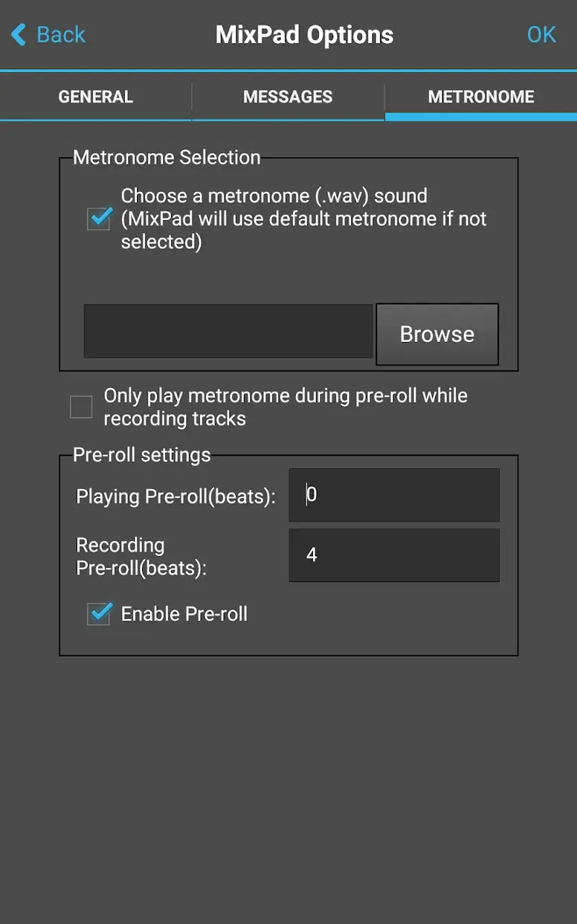Open the MESSAGES tab
Screen dimensions: 577x924
[288, 96]
